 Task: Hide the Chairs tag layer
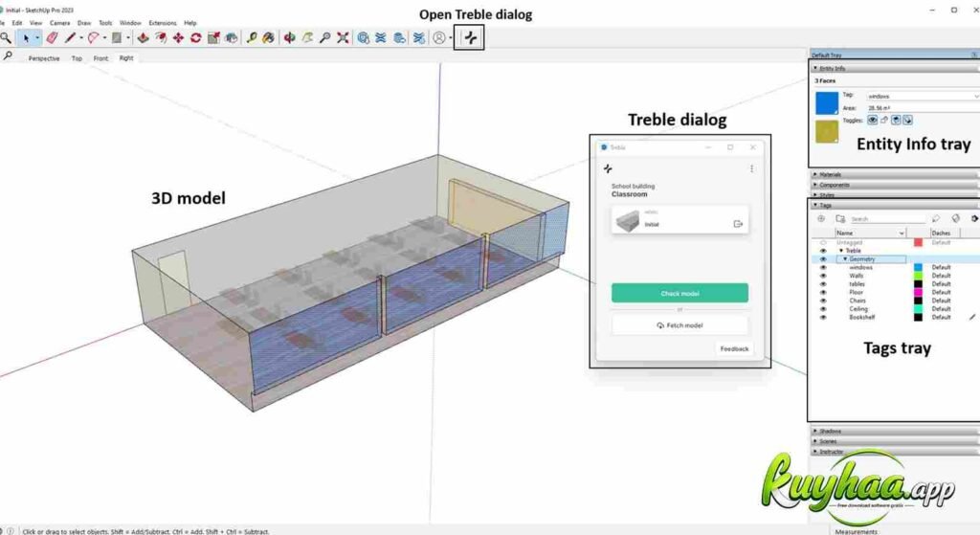tap(823, 301)
